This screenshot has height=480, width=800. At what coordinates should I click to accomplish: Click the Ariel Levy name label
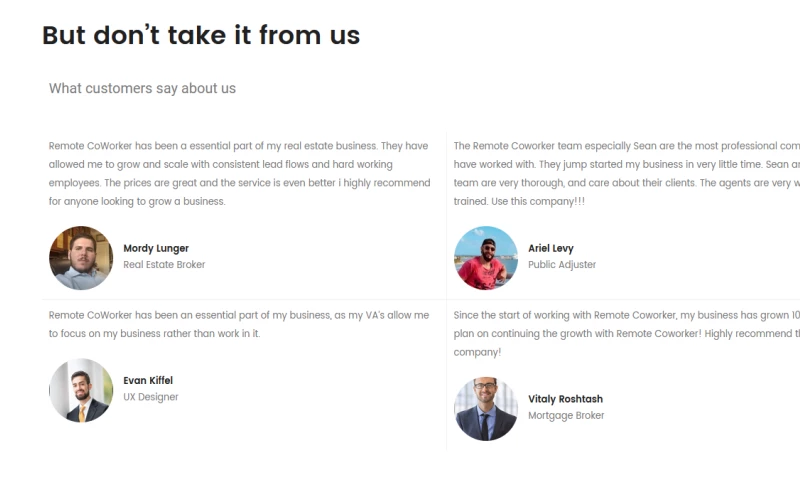551,248
